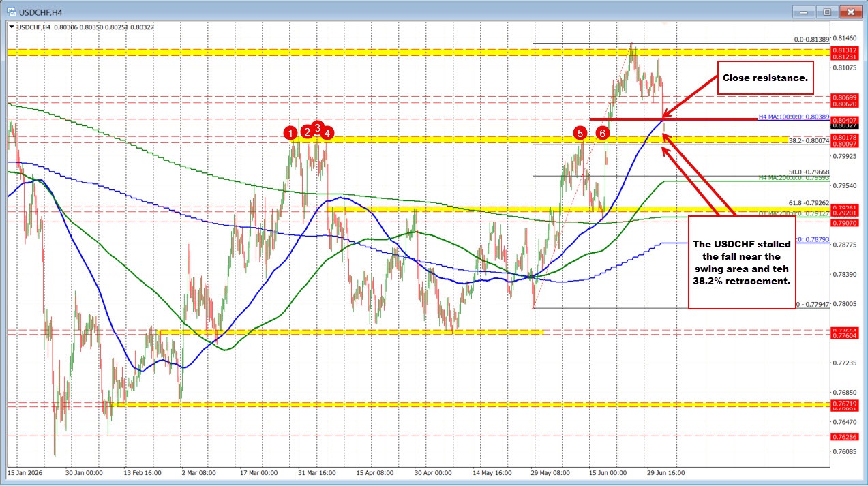This screenshot has height=486, width=868.
Task: Select the H4 MA:100 0.80389 indicator label
Action: [794, 117]
